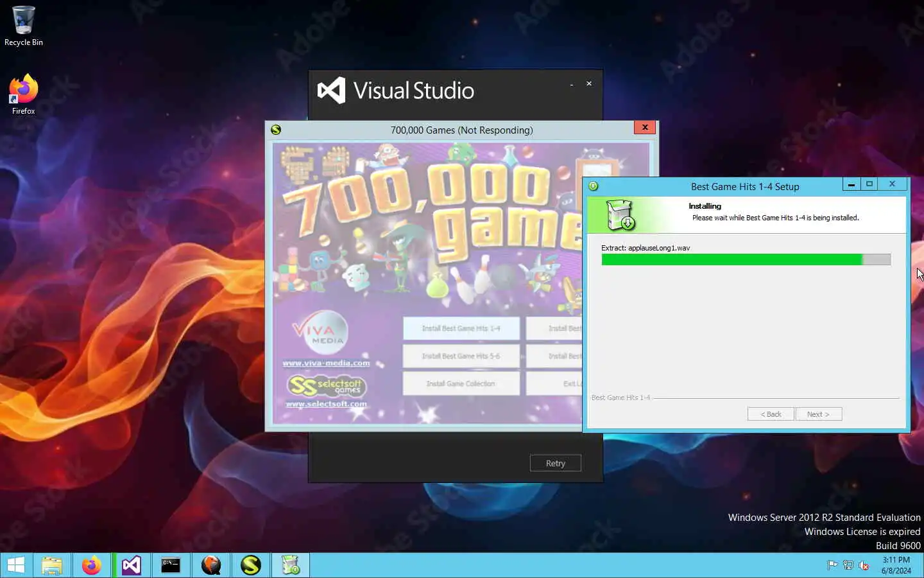The width and height of the screenshot is (924, 578).
Task: Close the Visual Studio installer window
Action: tap(589, 83)
